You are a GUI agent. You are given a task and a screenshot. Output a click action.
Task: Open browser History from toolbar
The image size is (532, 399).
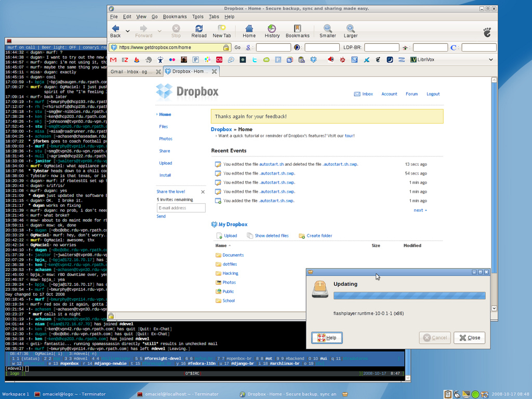tap(272, 31)
